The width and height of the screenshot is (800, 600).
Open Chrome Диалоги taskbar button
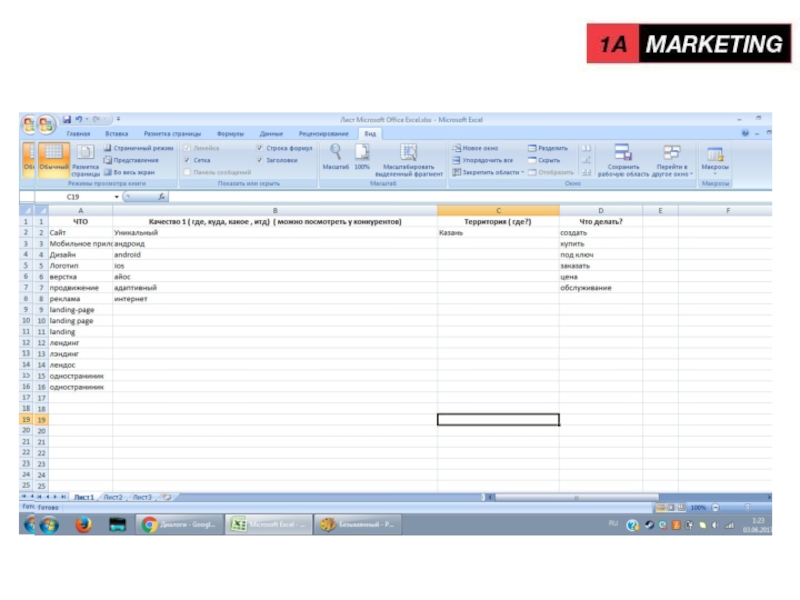click(180, 524)
